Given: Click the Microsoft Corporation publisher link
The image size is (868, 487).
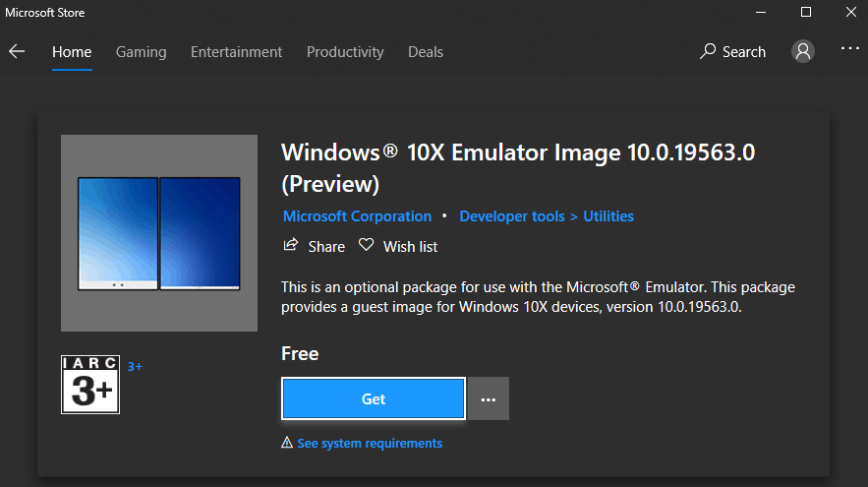Looking at the screenshot, I should tap(357, 216).
